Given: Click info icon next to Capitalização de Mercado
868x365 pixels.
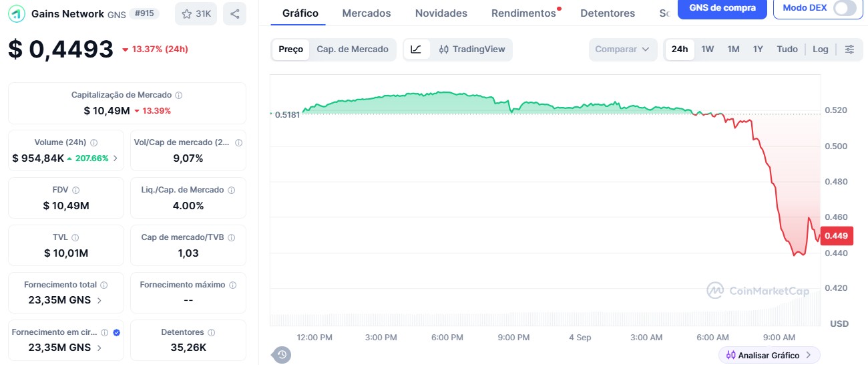Looking at the screenshot, I should point(179,96).
